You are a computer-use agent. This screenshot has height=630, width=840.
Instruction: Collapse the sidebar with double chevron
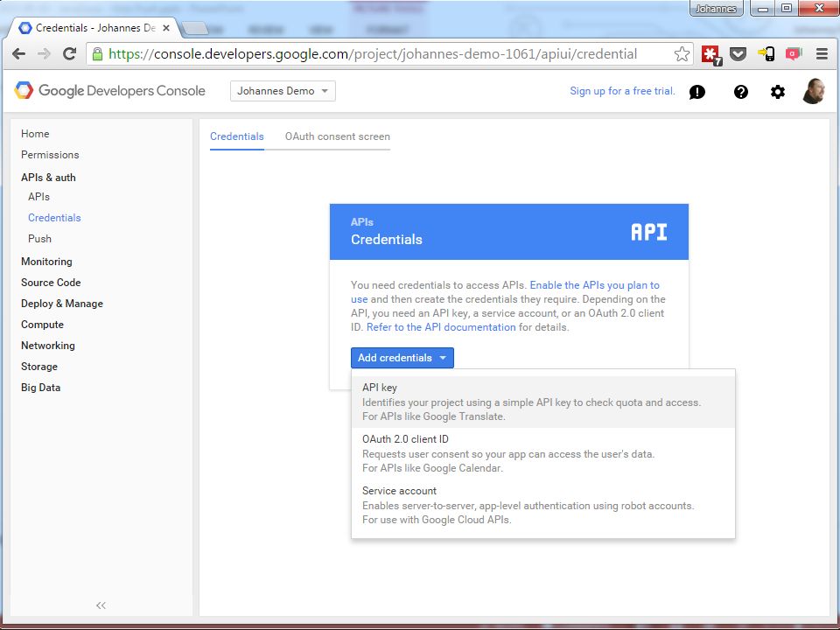click(x=101, y=605)
